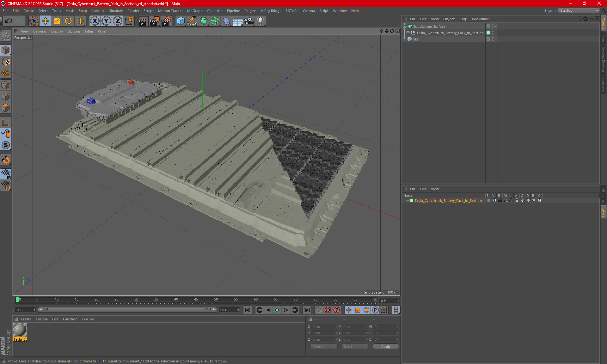Open the Deformer objects icon

[226, 21]
